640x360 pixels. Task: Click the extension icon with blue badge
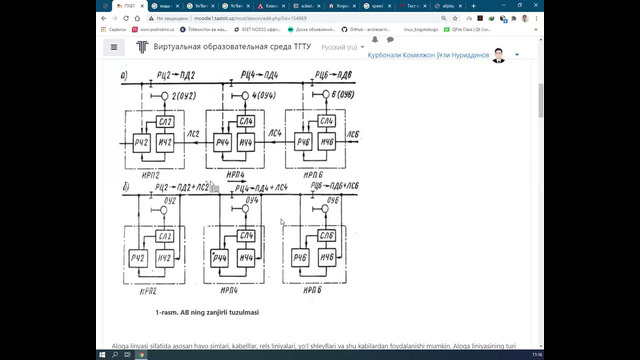point(503,19)
